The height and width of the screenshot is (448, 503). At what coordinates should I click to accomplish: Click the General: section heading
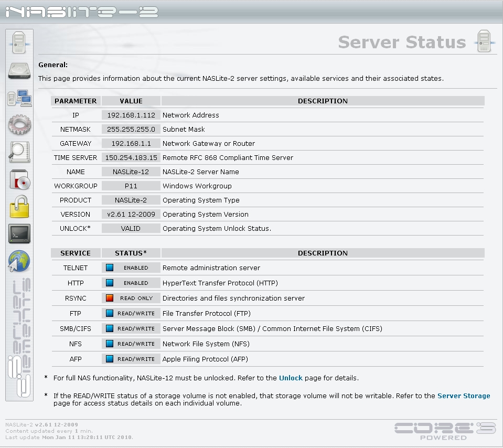tap(53, 65)
